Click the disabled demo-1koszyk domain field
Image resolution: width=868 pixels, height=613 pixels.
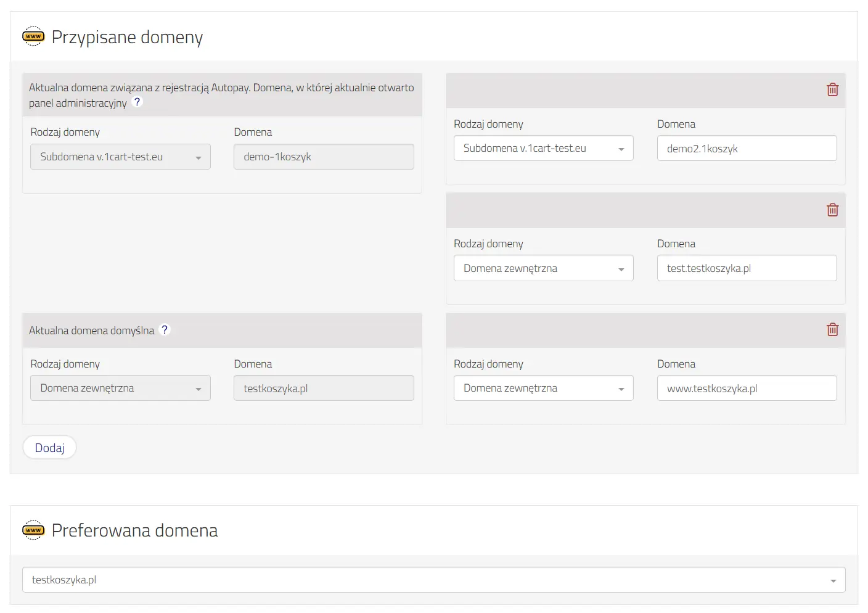click(x=324, y=157)
